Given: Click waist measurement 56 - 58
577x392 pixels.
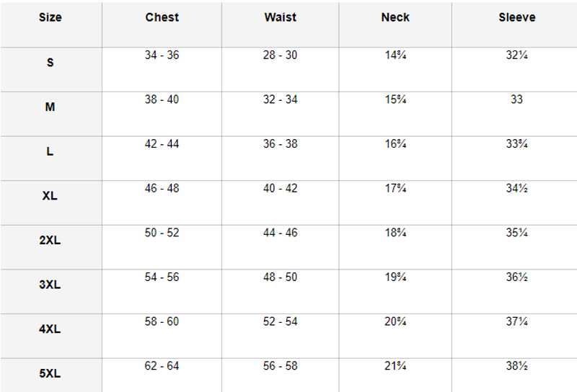Looking at the screenshot, I should click(280, 366).
